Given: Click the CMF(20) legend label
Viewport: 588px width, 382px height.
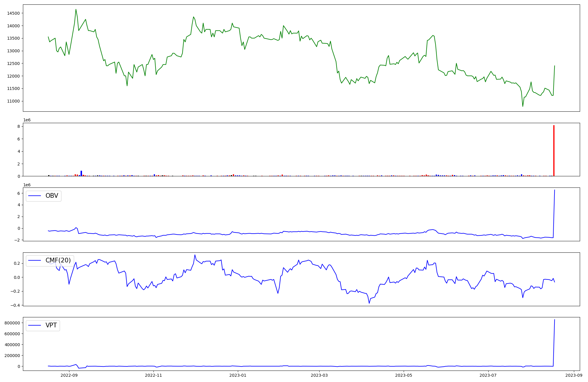Looking at the screenshot, I should [58, 260].
